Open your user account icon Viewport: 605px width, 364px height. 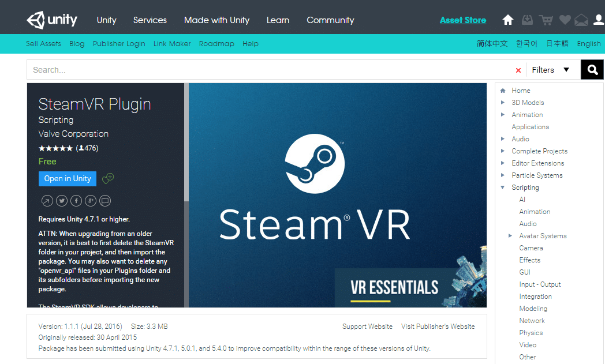click(x=597, y=19)
